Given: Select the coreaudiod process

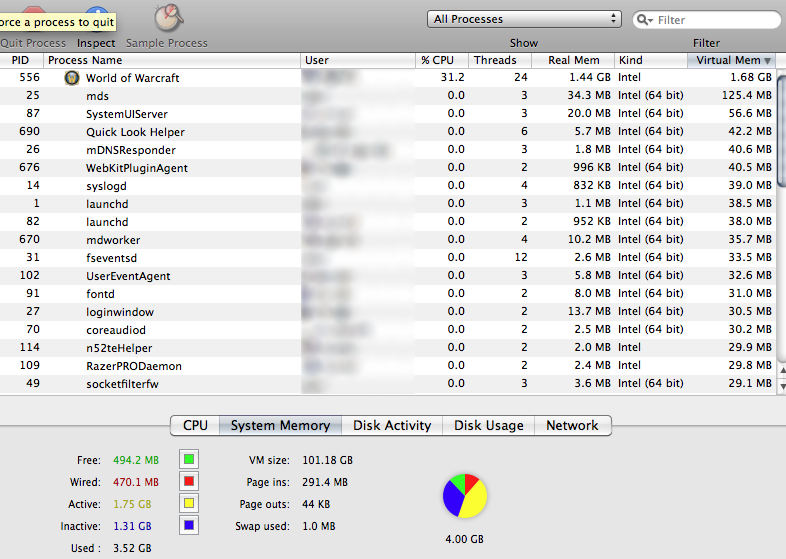Looking at the screenshot, I should (388, 330).
